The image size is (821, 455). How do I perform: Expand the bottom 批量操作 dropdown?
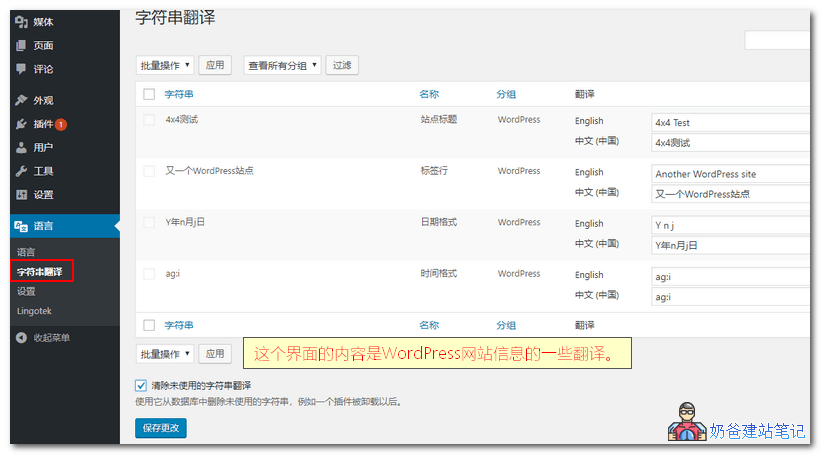(165, 354)
